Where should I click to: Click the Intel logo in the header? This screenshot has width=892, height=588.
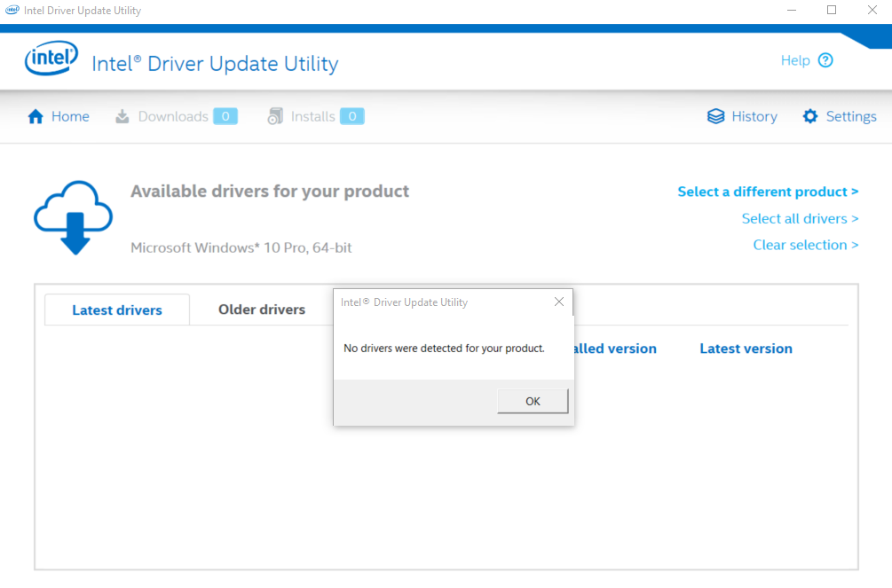51,58
